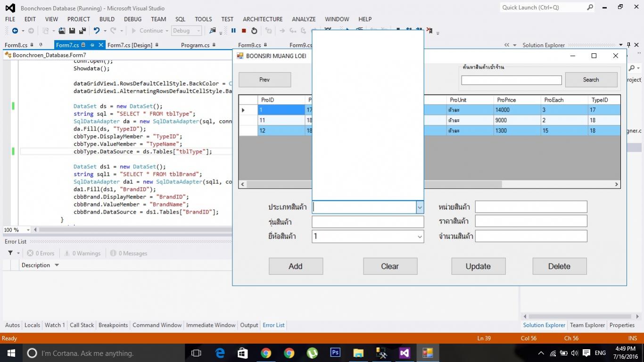Open the Call Stack tab

click(82, 325)
